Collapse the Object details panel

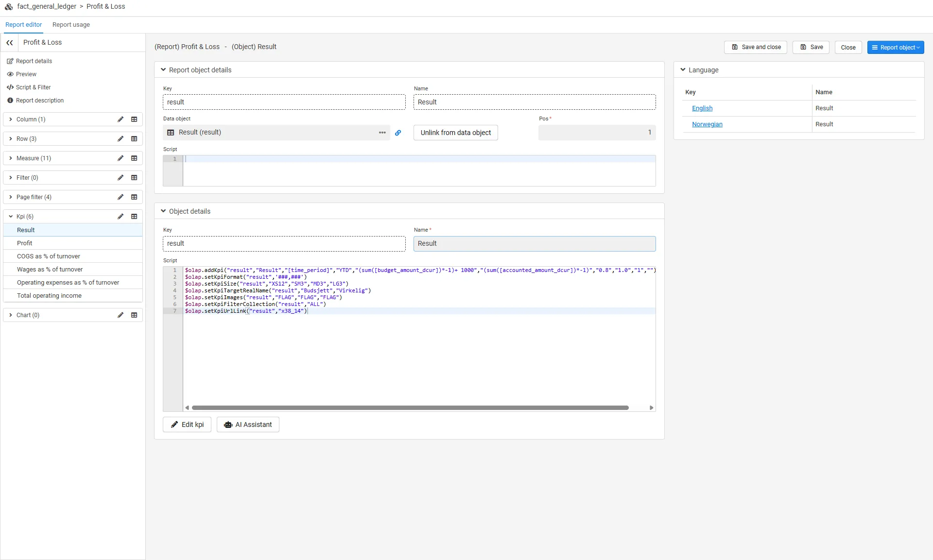pyautogui.click(x=163, y=211)
